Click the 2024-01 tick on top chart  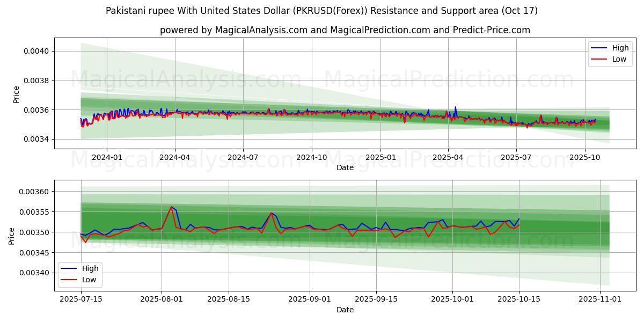pyautogui.click(x=107, y=157)
